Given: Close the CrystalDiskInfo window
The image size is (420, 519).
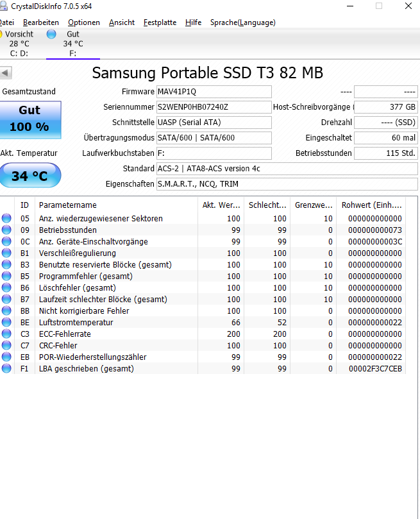Looking at the screenshot, I should [408, 6].
